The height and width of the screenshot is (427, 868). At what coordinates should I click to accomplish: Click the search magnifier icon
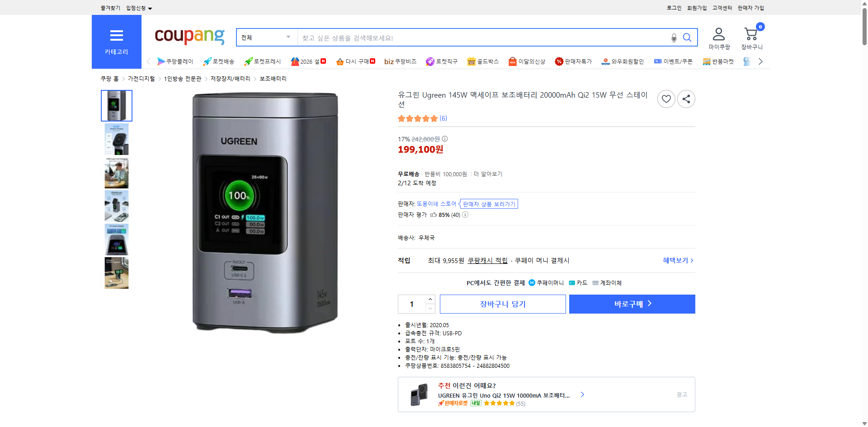coord(687,38)
